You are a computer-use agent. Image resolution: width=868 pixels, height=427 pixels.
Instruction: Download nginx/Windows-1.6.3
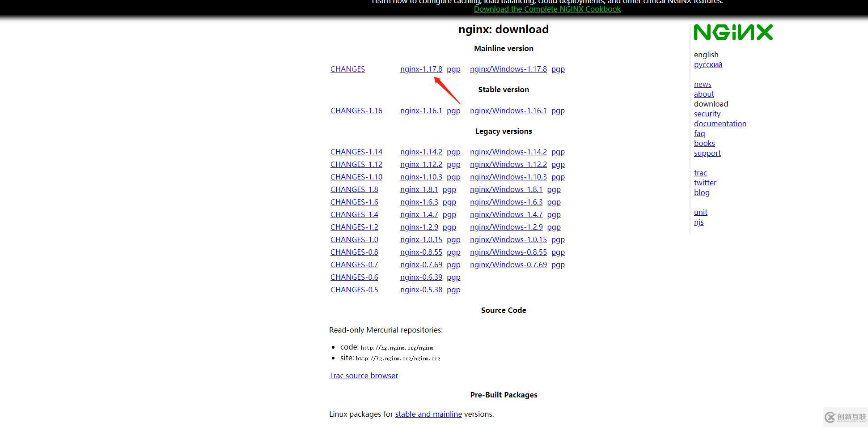coord(506,202)
